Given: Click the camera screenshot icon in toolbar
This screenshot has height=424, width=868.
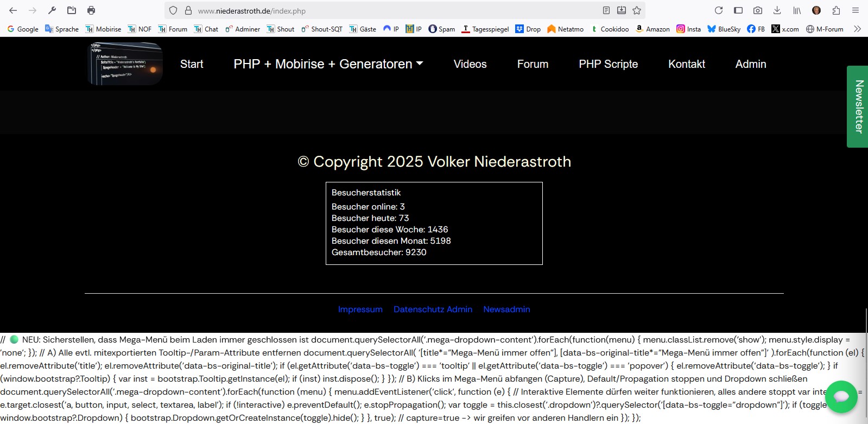Looking at the screenshot, I should [x=758, y=10].
